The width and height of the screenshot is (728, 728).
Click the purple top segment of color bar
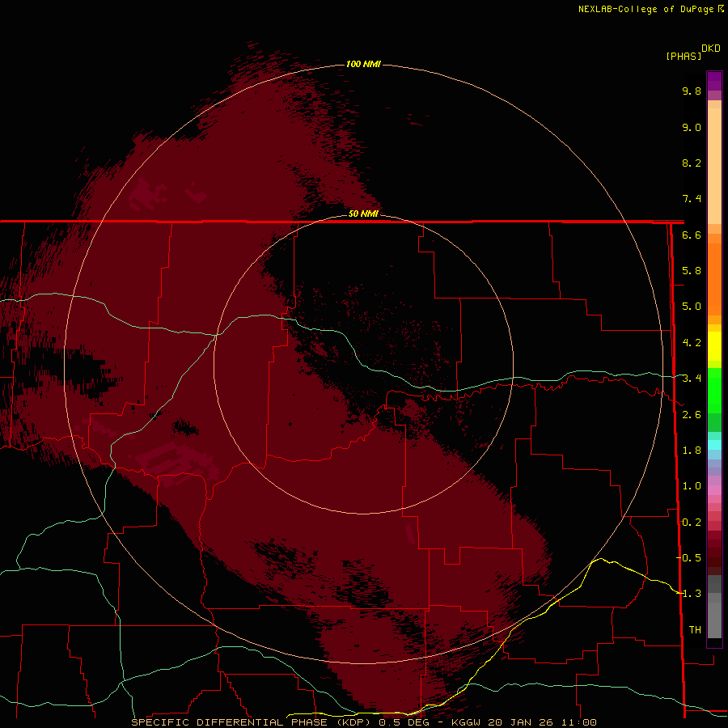[714, 81]
